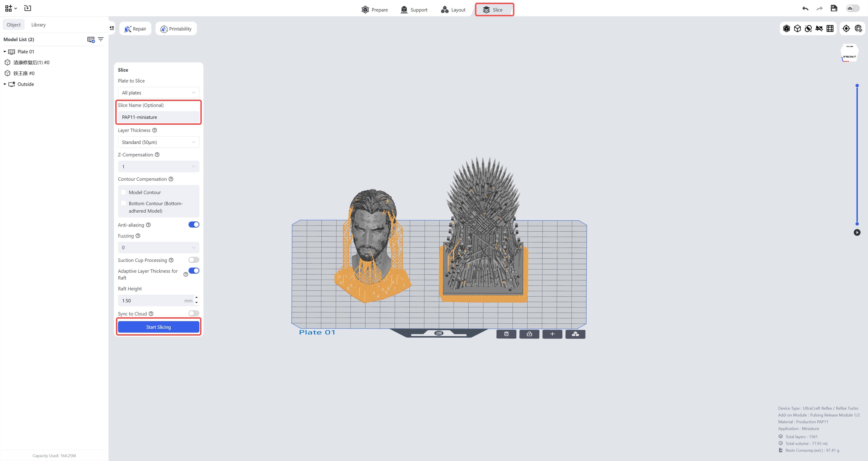Switch to the Prepare tab
This screenshot has height=461, width=868.
pyautogui.click(x=374, y=10)
